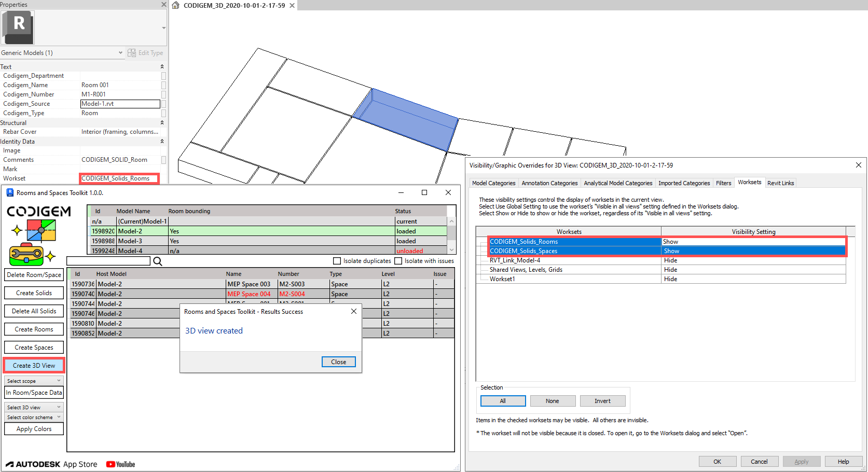Open the Select color scheme dropdown

(34, 417)
